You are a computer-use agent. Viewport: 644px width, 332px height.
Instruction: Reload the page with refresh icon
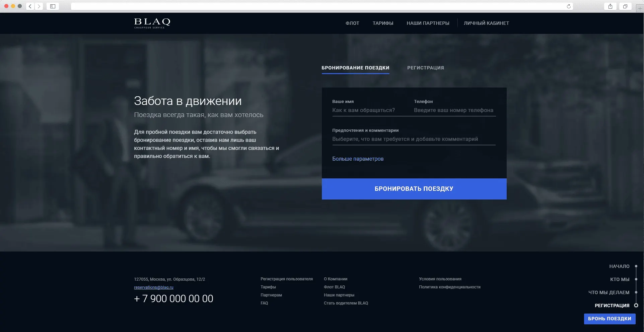[568, 6]
